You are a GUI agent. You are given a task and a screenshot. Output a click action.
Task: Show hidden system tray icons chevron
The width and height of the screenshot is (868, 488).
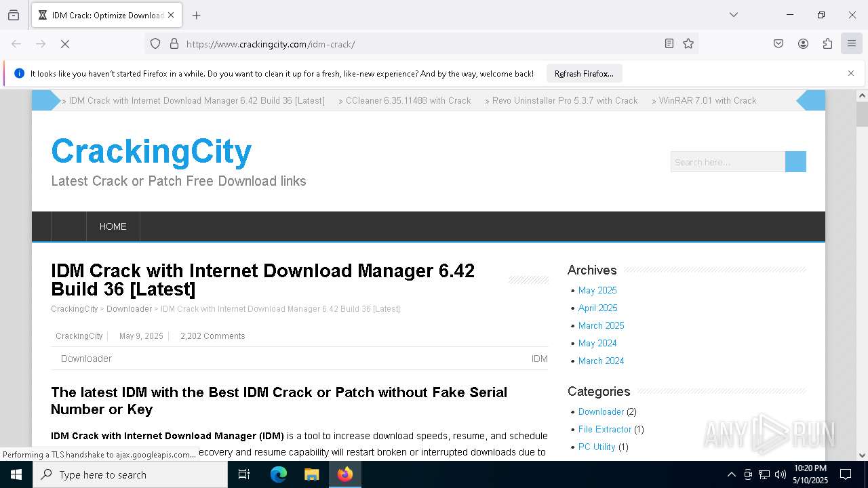tap(731, 474)
